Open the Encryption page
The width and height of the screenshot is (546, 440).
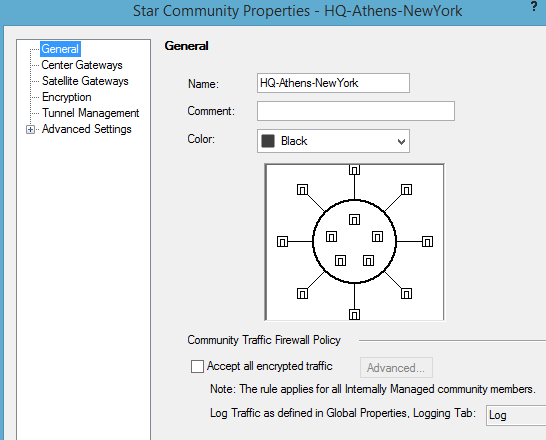coord(67,97)
